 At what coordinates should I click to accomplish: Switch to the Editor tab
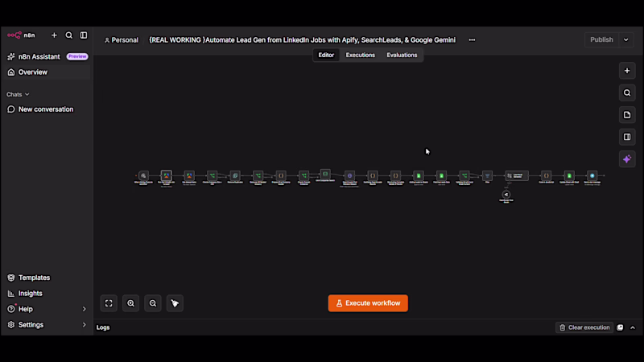pyautogui.click(x=326, y=55)
